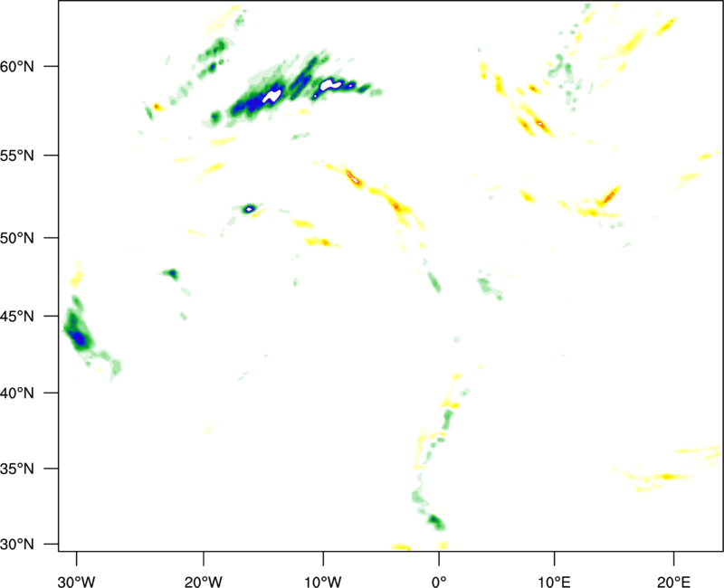Select the small blue-green spot near 52°N 16°W

coord(250,209)
